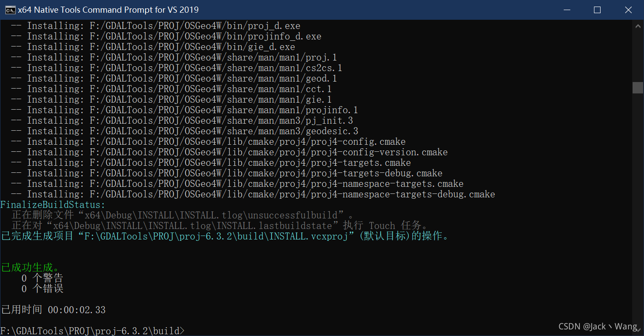Viewport: 644px width, 336px height.
Task: Minimize the command prompt window
Action: pos(566,10)
